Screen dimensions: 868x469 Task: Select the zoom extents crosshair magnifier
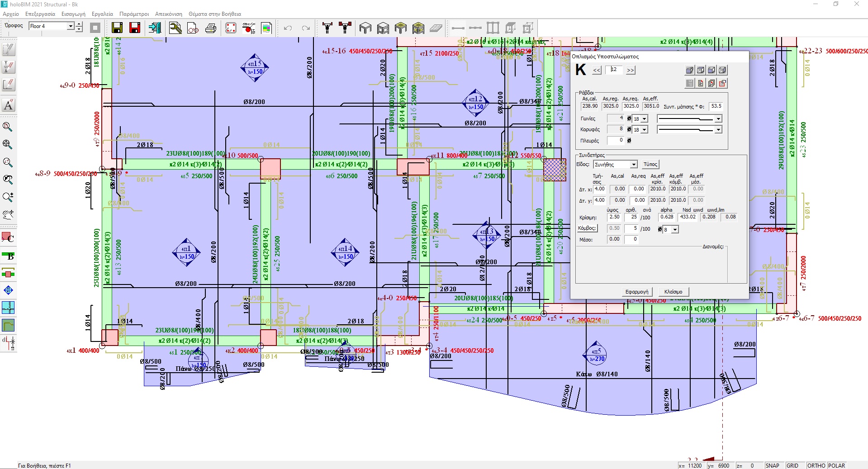point(8,144)
